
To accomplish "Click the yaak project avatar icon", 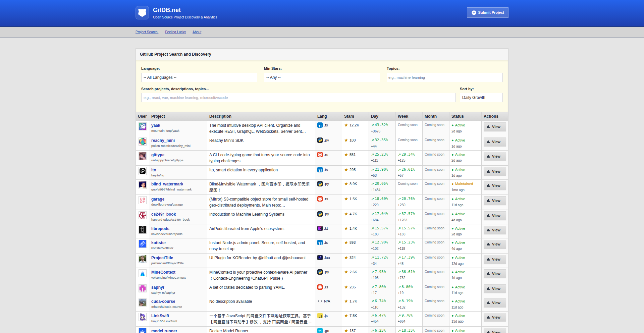I will [143, 126].
